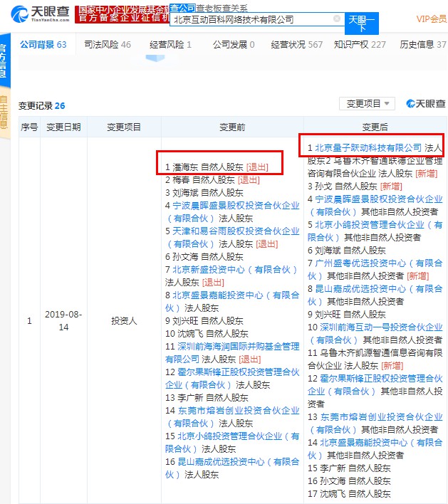Screen dimensions: 448x504
Task: Click the 变更日期 column header
Action: pos(63,127)
